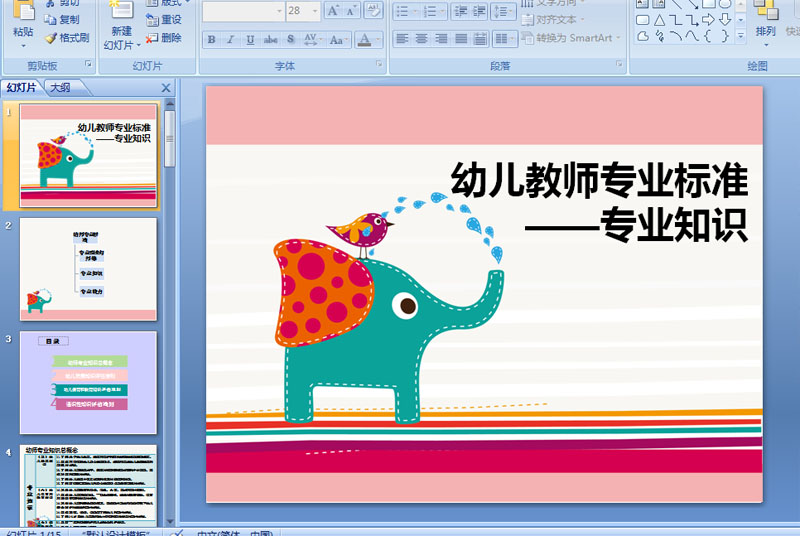Open the font size dropdown
This screenshot has width=800, height=536.
315,11
